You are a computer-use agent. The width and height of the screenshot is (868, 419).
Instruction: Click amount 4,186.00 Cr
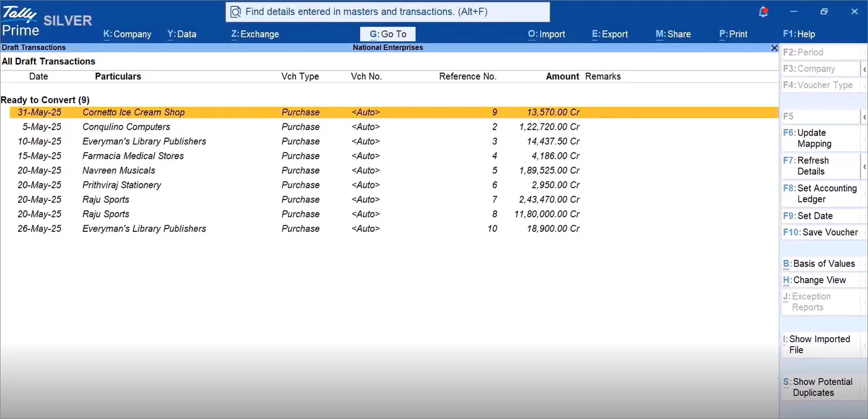(556, 156)
